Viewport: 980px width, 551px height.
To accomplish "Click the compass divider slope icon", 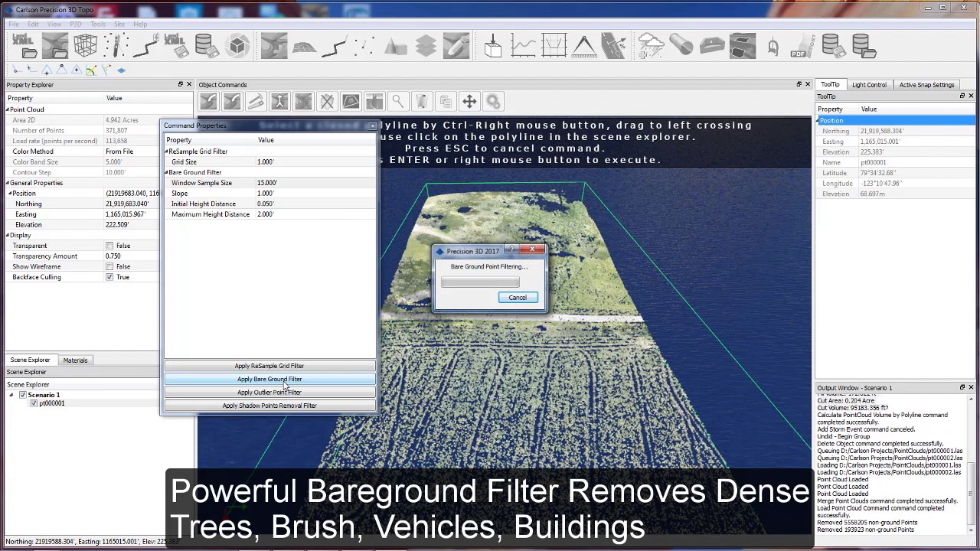I will [583, 46].
